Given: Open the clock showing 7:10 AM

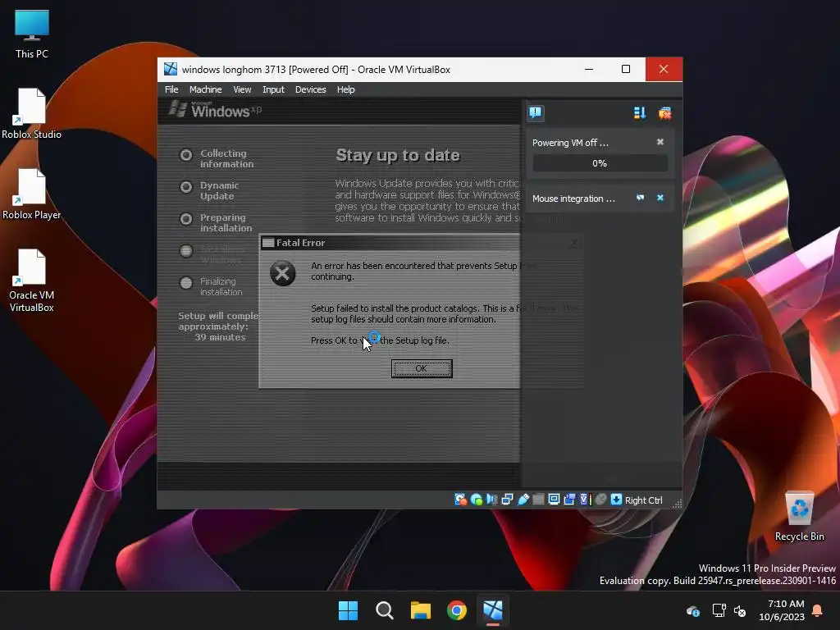Looking at the screenshot, I should (x=782, y=610).
